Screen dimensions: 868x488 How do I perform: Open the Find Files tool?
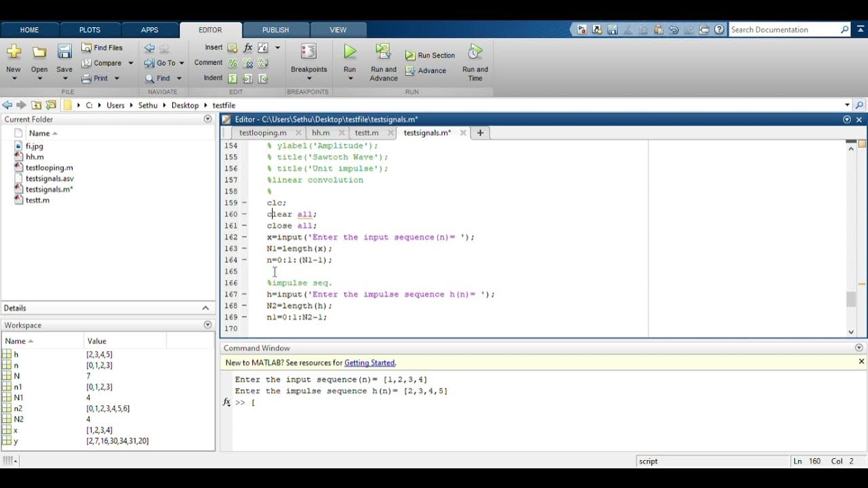(x=102, y=47)
